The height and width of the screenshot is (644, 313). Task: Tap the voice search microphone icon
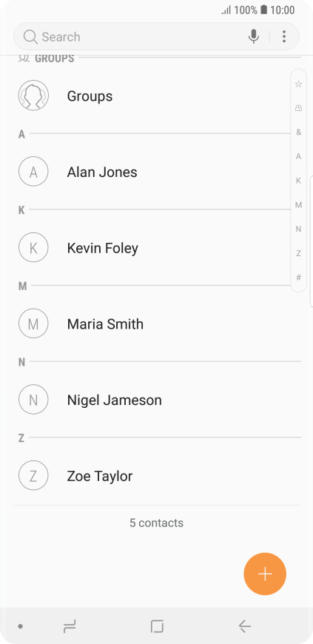[254, 36]
